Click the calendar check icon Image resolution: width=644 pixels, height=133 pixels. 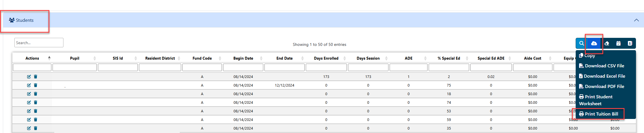pyautogui.click(x=618, y=43)
